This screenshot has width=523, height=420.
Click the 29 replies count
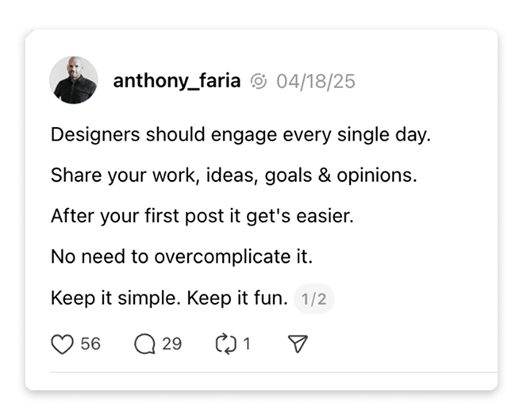tap(172, 344)
